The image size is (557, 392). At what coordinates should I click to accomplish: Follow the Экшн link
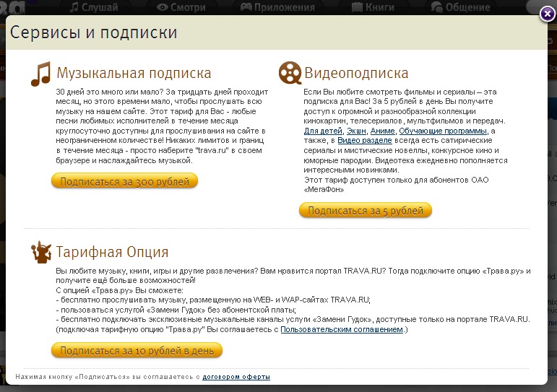(356, 131)
